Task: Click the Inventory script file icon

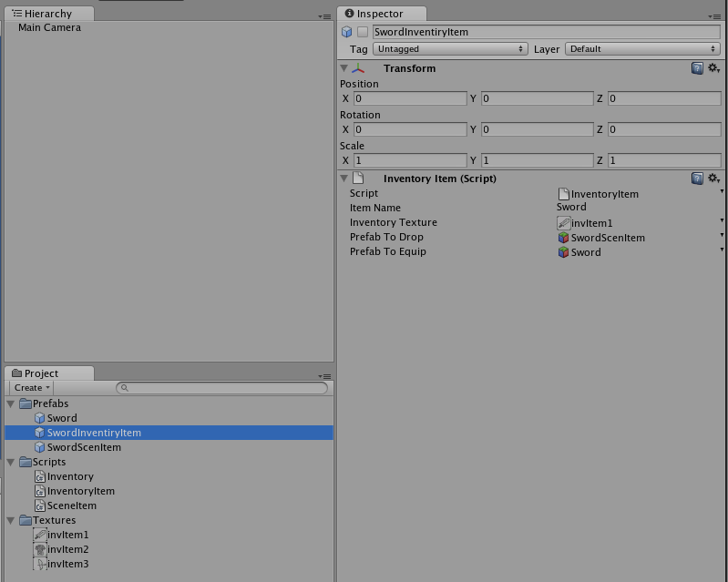Action: click(x=39, y=476)
